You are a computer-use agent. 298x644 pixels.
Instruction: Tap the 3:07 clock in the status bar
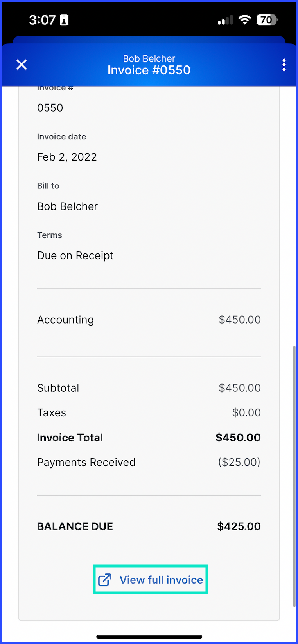coord(42,20)
